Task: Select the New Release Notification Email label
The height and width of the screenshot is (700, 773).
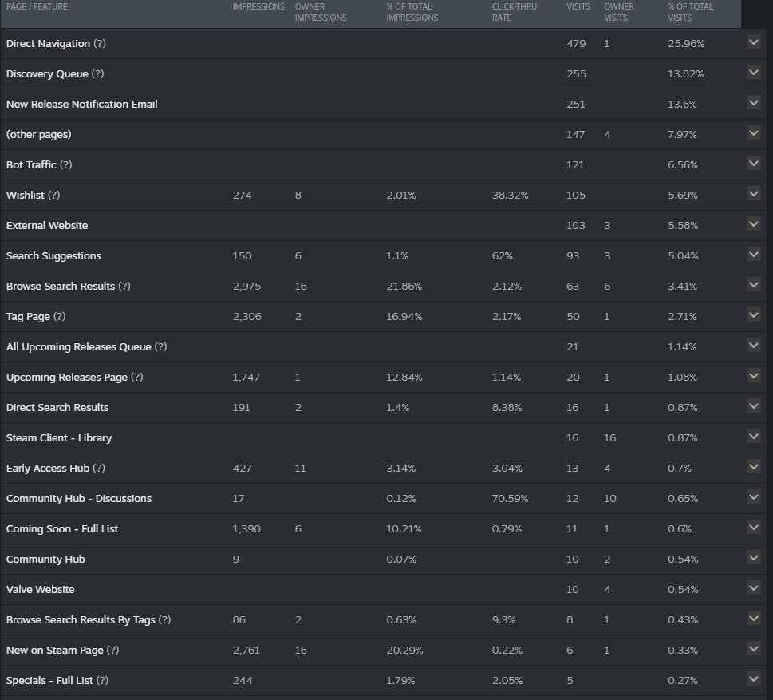Action: click(82, 104)
